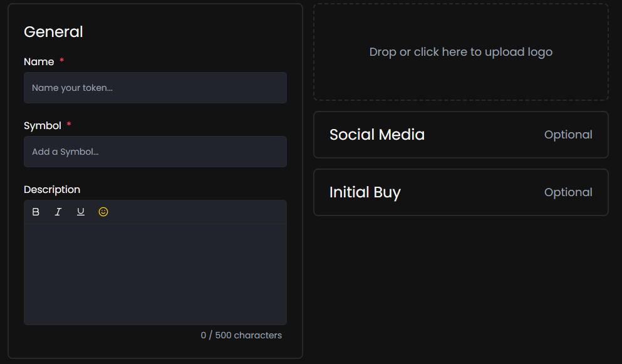622x364 pixels.
Task: Focus the 'Name your token...' input
Action: [x=155, y=88]
